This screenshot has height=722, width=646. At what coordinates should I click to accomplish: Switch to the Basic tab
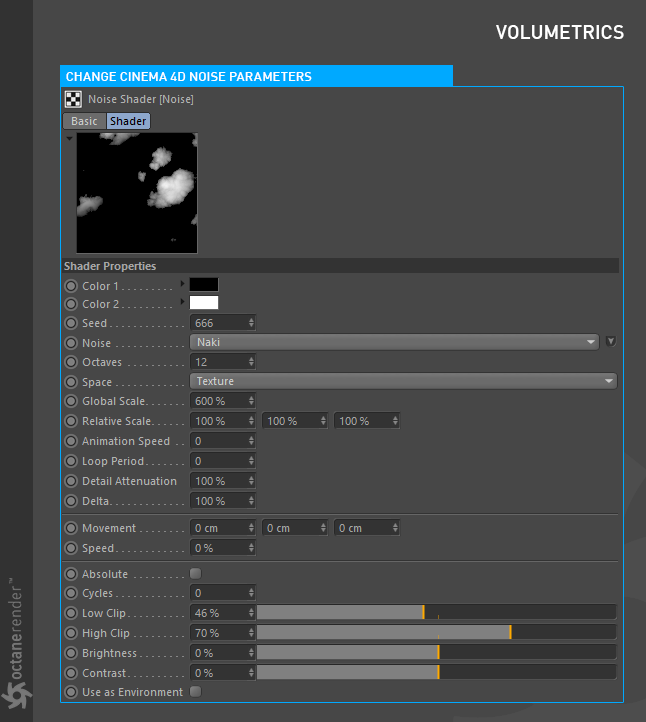tap(84, 121)
